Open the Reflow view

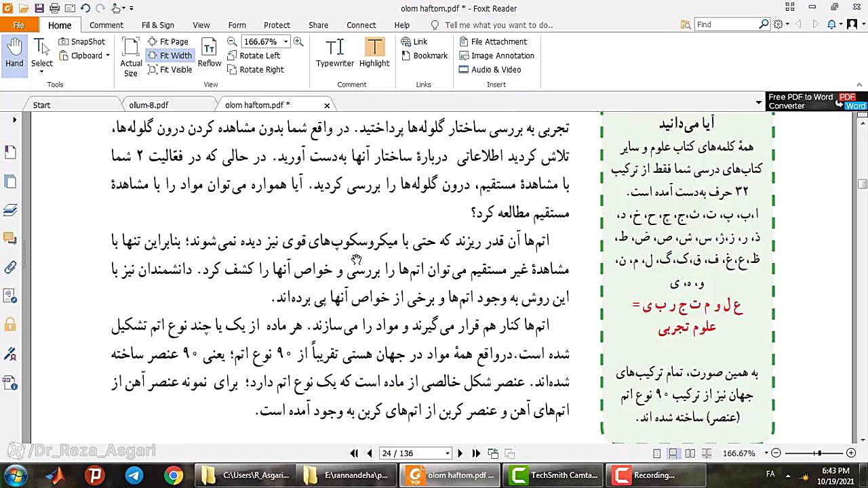[x=209, y=53]
